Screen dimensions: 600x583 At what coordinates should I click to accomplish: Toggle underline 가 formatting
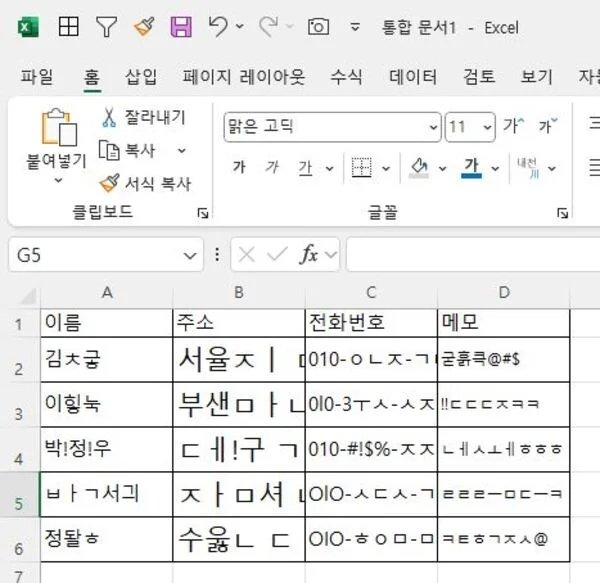click(x=305, y=168)
